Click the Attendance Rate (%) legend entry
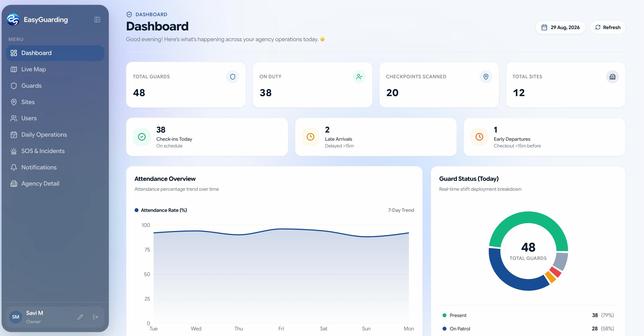 tap(161, 210)
